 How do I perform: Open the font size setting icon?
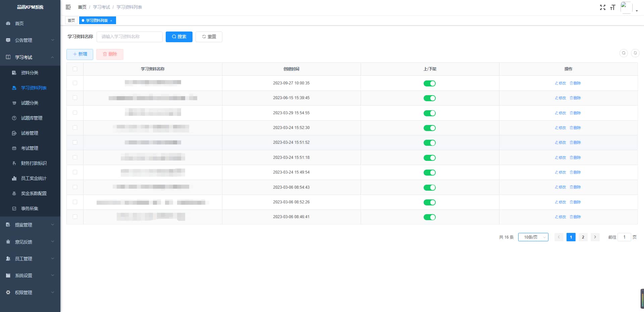click(x=613, y=7)
